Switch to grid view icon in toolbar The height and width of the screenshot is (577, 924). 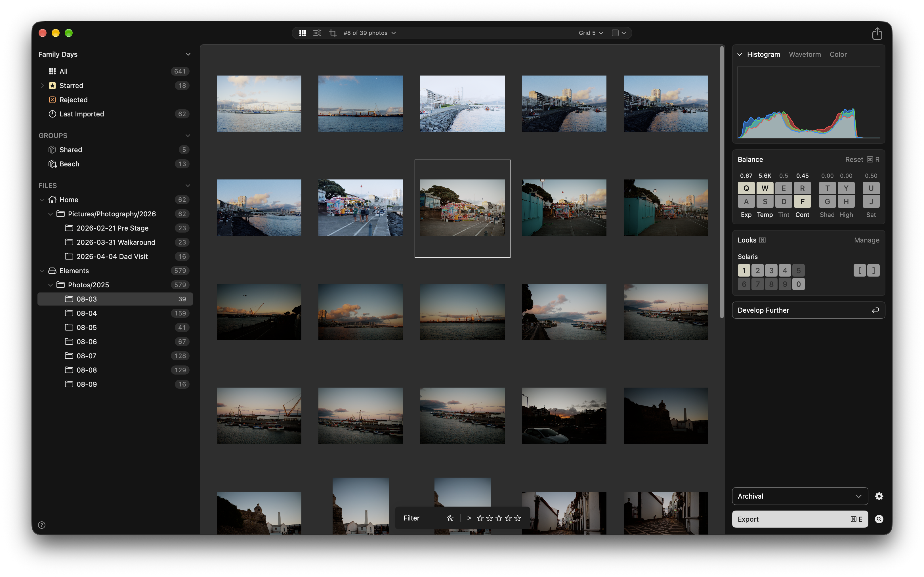click(x=303, y=33)
